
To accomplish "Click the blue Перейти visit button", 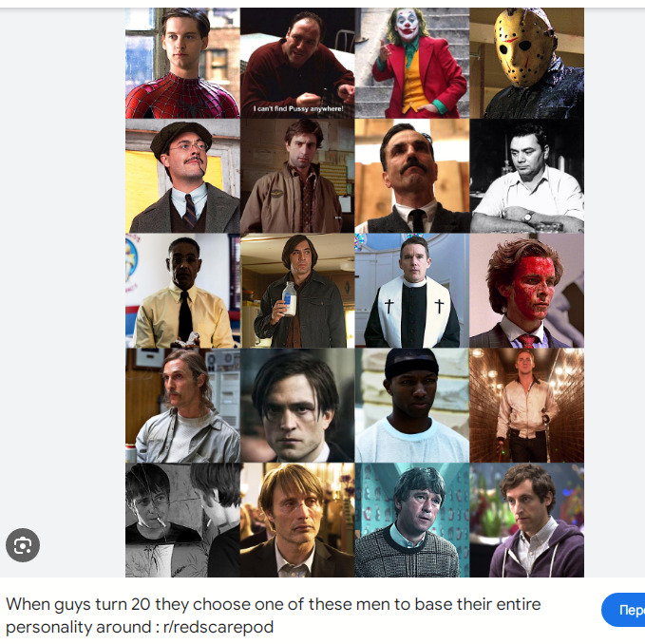I will click(x=623, y=610).
